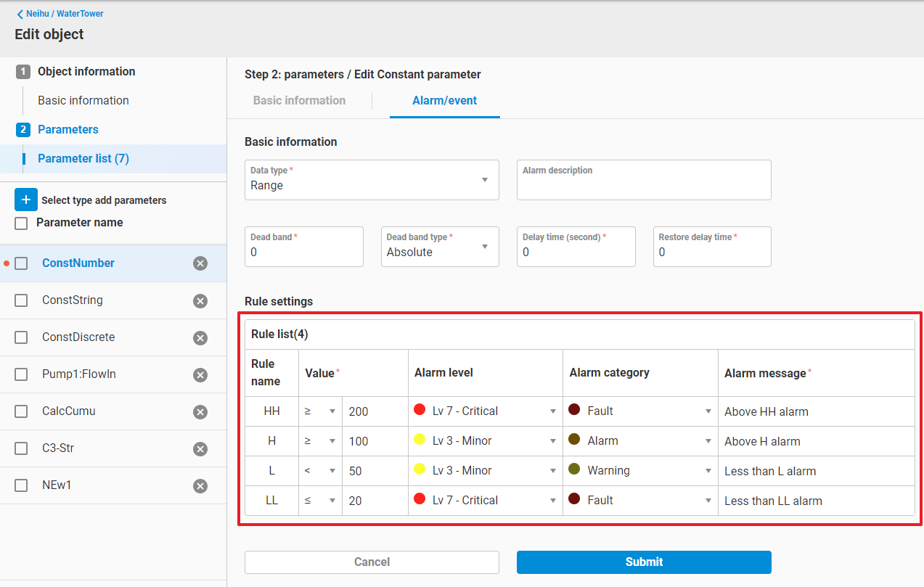
Task: Check the ConstString checkbox
Action: (22, 300)
